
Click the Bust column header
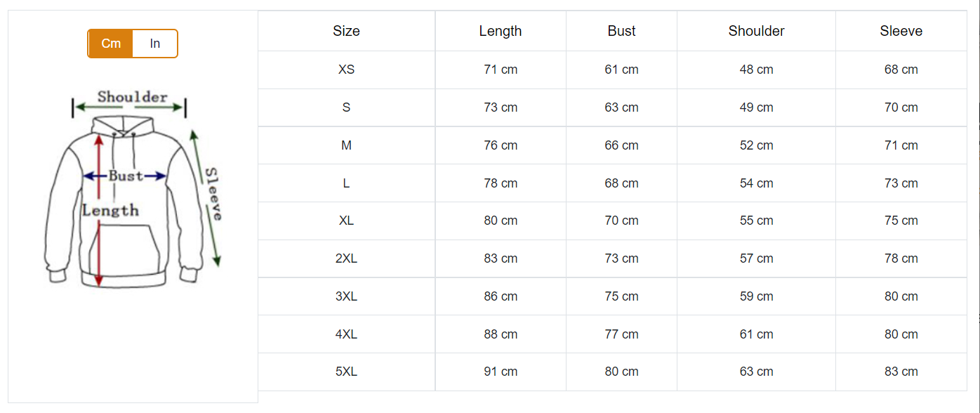pyautogui.click(x=621, y=31)
